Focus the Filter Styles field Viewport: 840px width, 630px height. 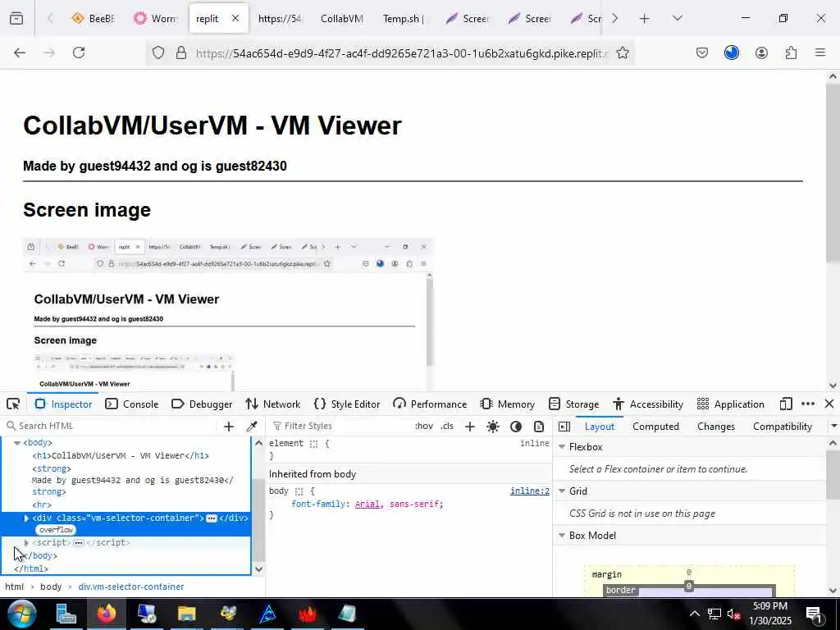coord(339,426)
